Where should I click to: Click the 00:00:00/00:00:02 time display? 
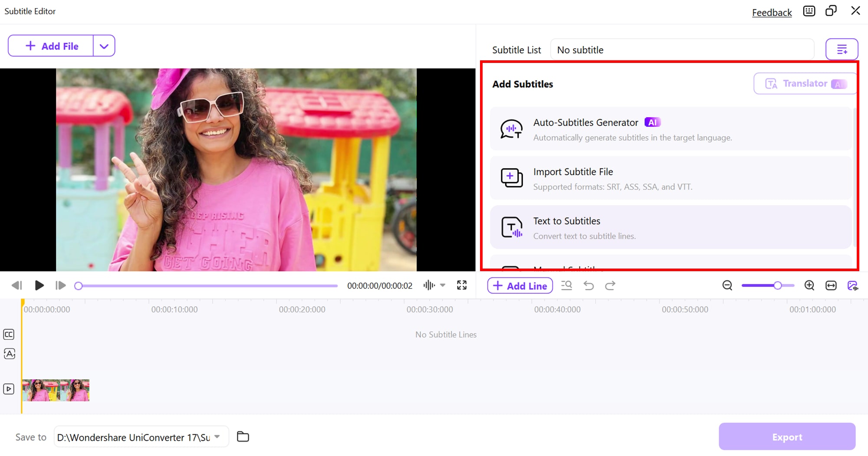click(380, 286)
